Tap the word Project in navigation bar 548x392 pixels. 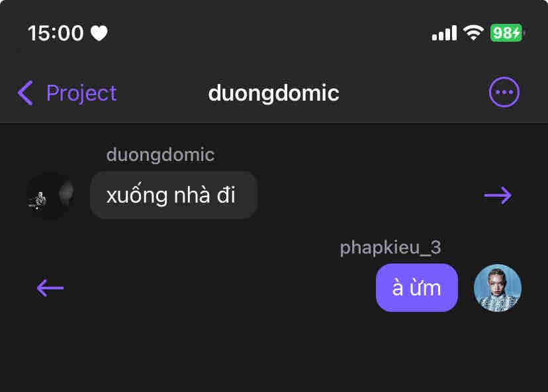81,93
